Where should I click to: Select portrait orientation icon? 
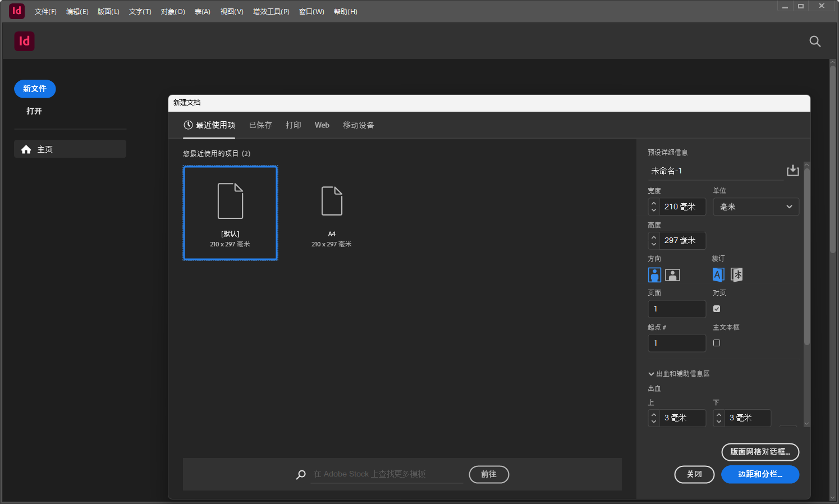pyautogui.click(x=654, y=274)
